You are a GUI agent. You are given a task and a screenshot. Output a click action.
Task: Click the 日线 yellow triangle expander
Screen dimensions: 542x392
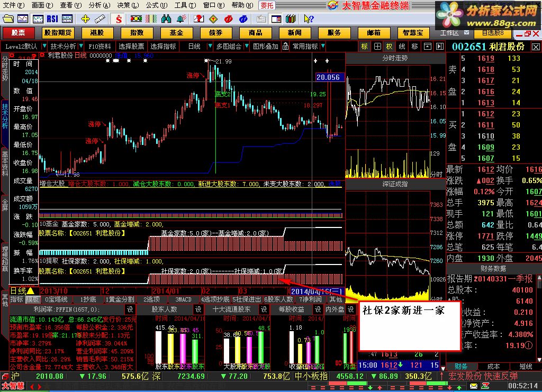[x=30, y=291]
